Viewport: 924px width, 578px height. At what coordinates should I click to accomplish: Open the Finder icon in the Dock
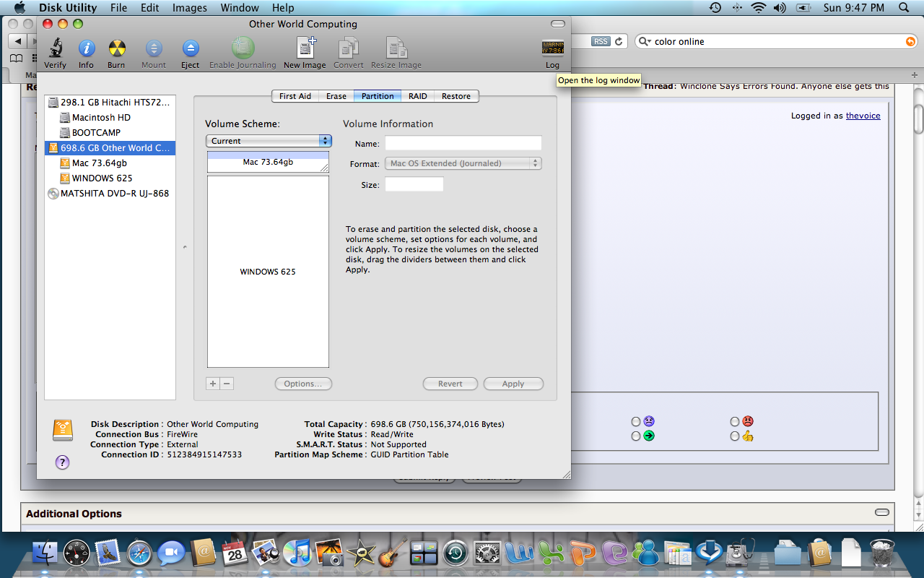click(45, 553)
